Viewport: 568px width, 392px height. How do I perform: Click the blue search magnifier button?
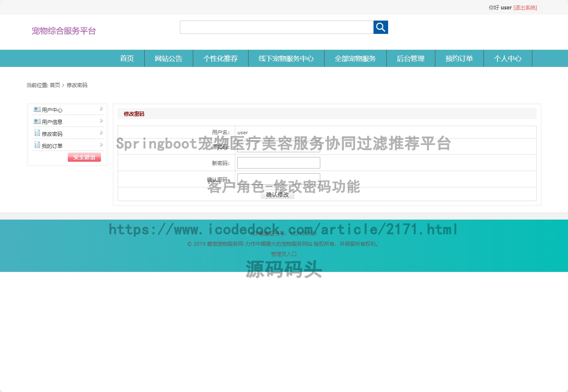tap(381, 27)
